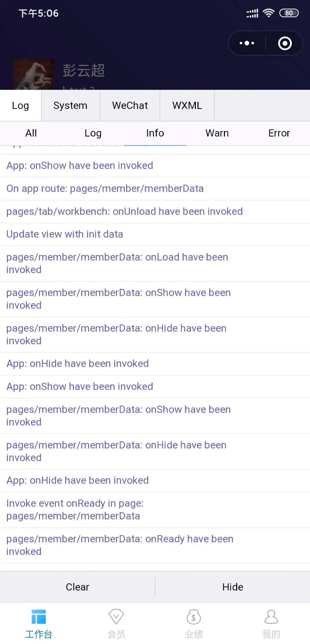Viewport: 310px width, 644px height.
Task: Filter logs by Log level
Action: (93, 133)
